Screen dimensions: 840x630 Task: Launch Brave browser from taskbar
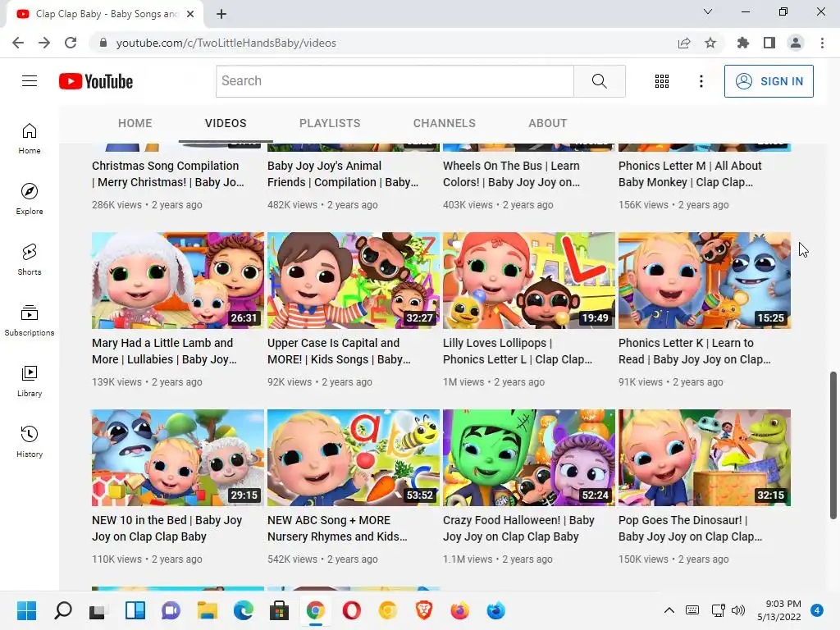(424, 610)
